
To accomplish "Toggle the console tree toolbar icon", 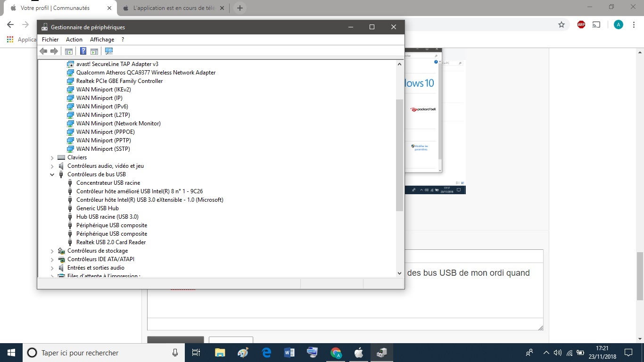I will coord(69,51).
